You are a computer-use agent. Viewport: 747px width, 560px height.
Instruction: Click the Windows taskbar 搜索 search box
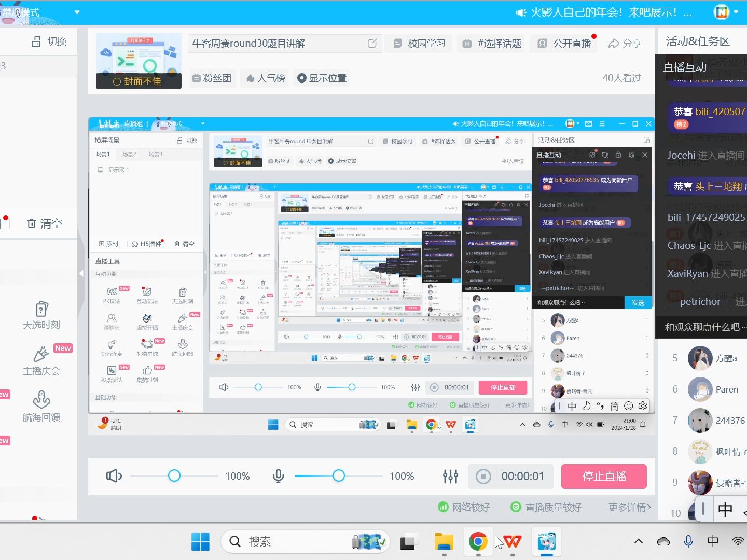click(x=306, y=542)
